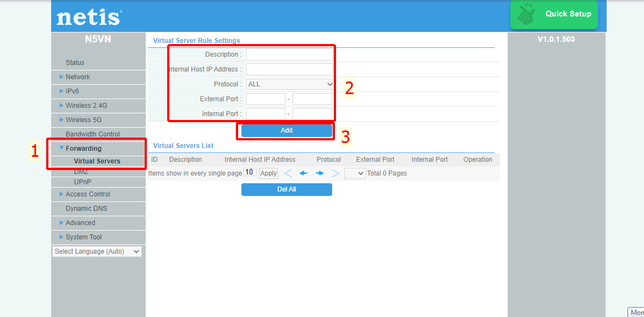Viewport: 644px width, 317px height.
Task: Click the System Tool arrow icon
Action: click(62, 237)
